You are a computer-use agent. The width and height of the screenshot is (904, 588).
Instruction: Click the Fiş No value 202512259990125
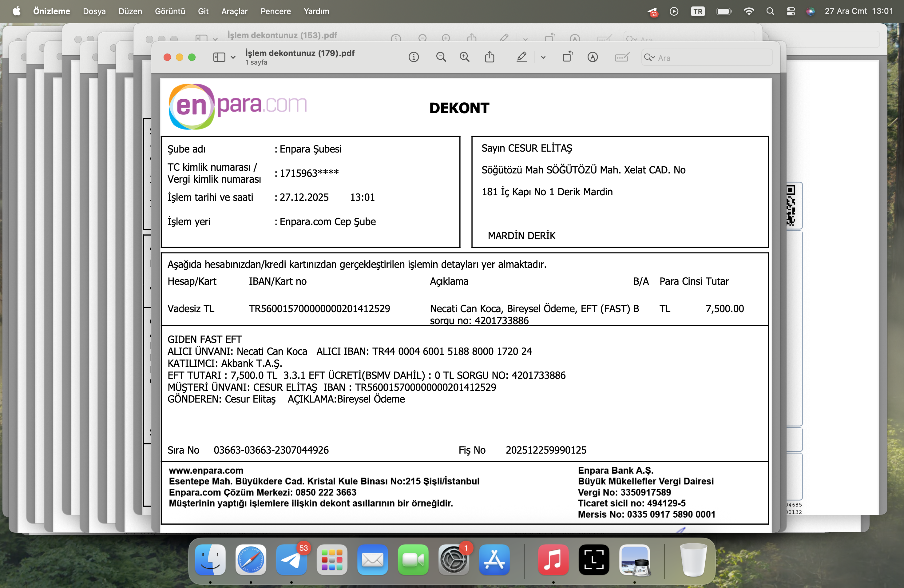[x=546, y=450]
